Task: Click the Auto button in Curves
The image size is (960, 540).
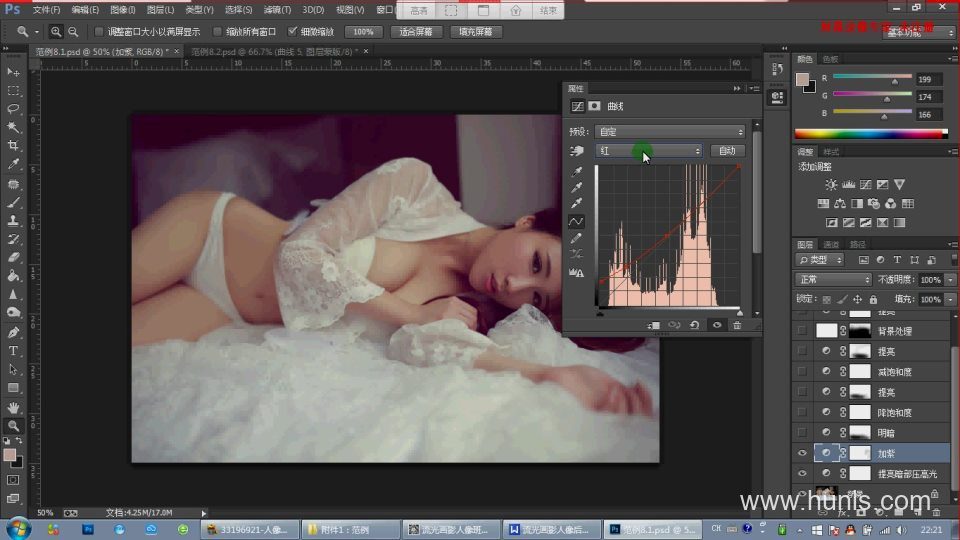Action: (727, 151)
